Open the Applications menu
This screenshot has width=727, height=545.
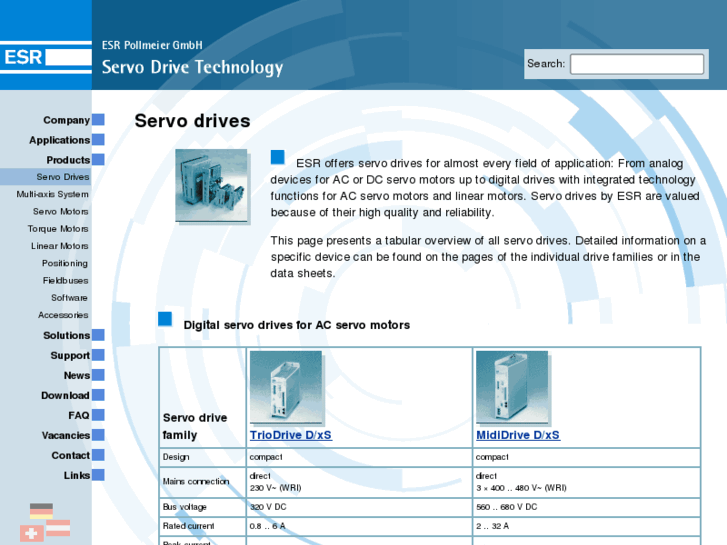[x=59, y=140]
